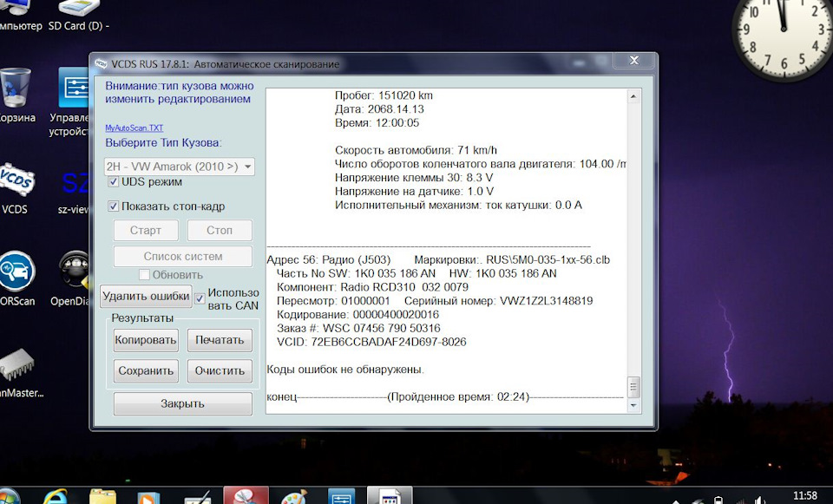Click the Часть No SW: 1K0 035 186 AN text
Image resolution: width=833 pixels, height=504 pixels.
pos(356,274)
